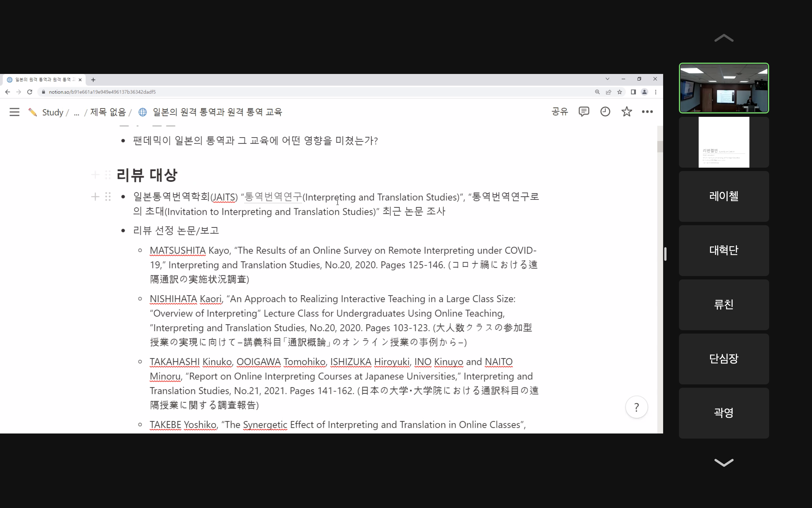Restore down the browser window
The height and width of the screenshot is (508, 812).
point(639,79)
